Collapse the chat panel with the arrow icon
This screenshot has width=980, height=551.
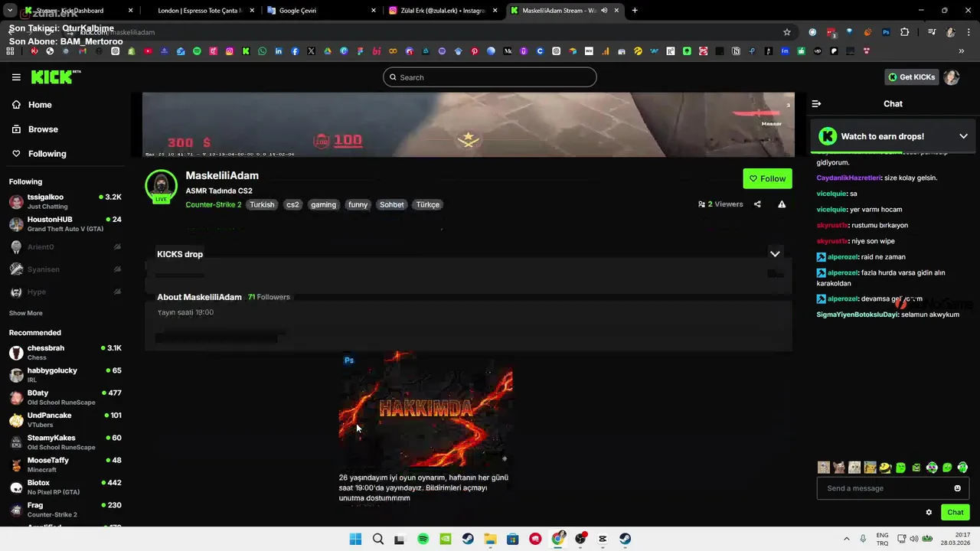pyautogui.click(x=816, y=103)
